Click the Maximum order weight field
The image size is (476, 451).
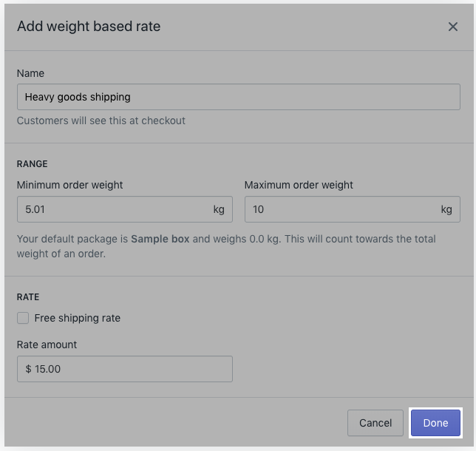(353, 209)
